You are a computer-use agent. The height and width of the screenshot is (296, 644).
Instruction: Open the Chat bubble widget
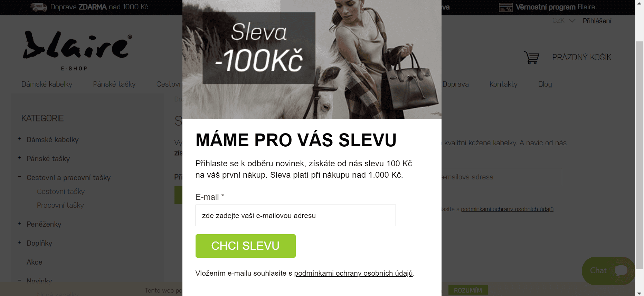point(608,271)
